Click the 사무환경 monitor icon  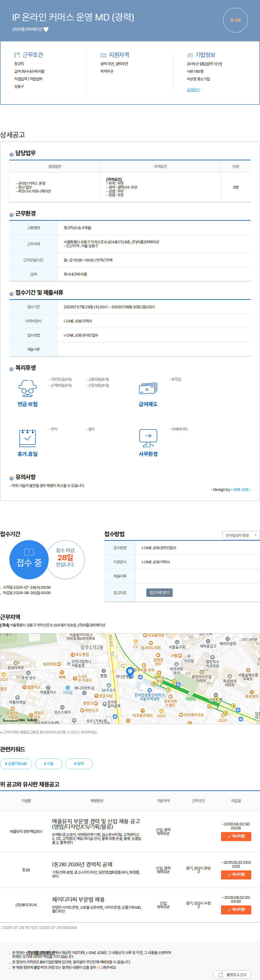(x=148, y=438)
